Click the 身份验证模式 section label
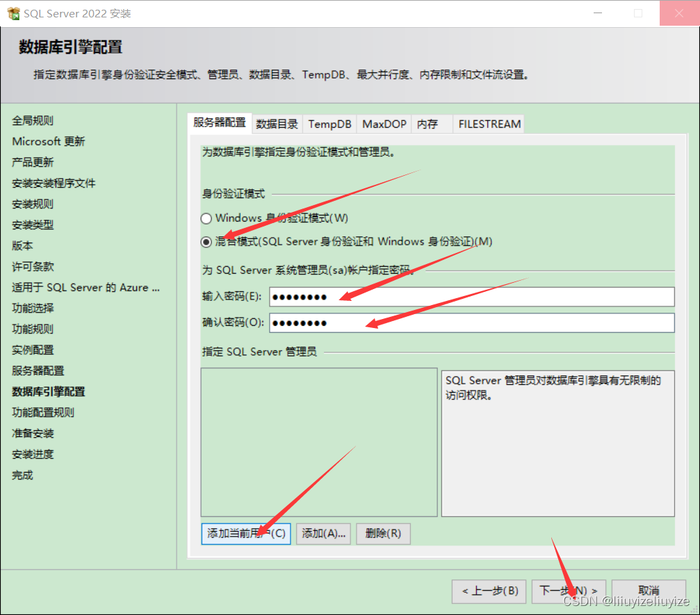This screenshot has height=615, width=700. 234,194
